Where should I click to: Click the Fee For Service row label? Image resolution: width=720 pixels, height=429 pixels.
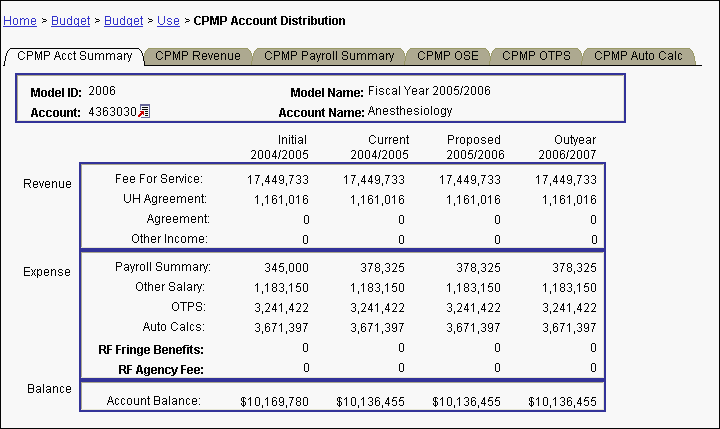pyautogui.click(x=159, y=179)
